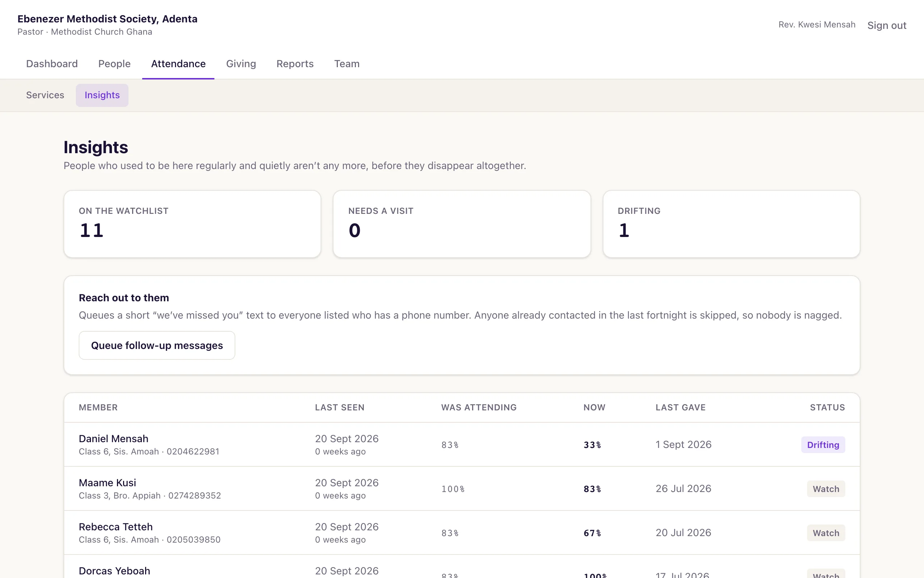Open the Dashboard tab
The height and width of the screenshot is (578, 924).
[x=52, y=64]
